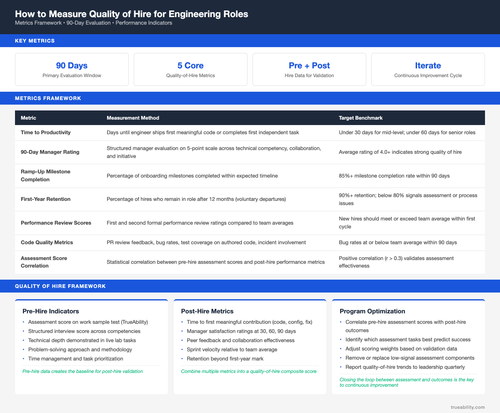
Task: Click 'Percentage of hires who remain in role' cell
Action: (x=196, y=199)
